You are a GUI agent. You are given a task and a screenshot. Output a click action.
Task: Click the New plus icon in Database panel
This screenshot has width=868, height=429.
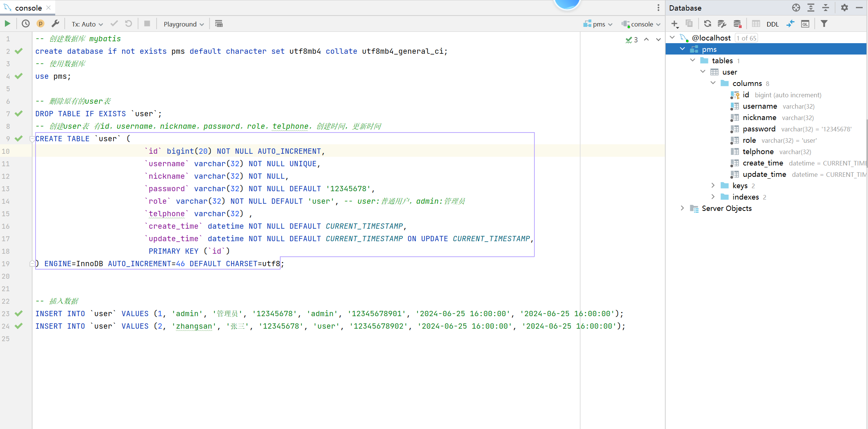674,24
